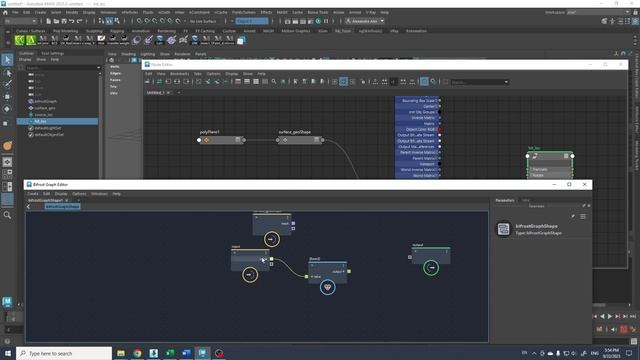The width and height of the screenshot is (640, 360).
Task: Toggle the defaultLightSet checkbox icon in Outliner
Action: (31, 128)
